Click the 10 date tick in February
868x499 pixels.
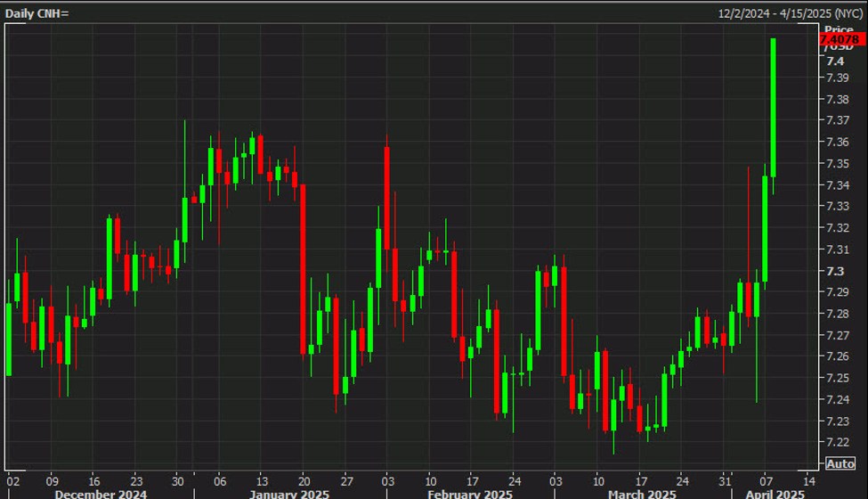click(x=431, y=481)
